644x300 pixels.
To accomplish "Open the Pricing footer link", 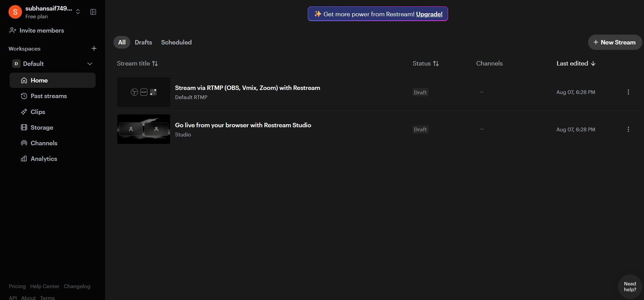I will [17, 286].
